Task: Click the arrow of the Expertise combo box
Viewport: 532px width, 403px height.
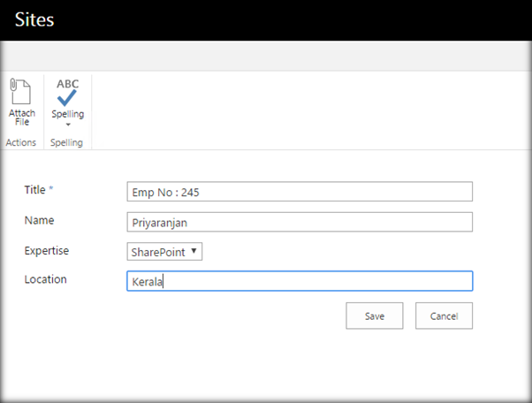Action: tap(194, 252)
